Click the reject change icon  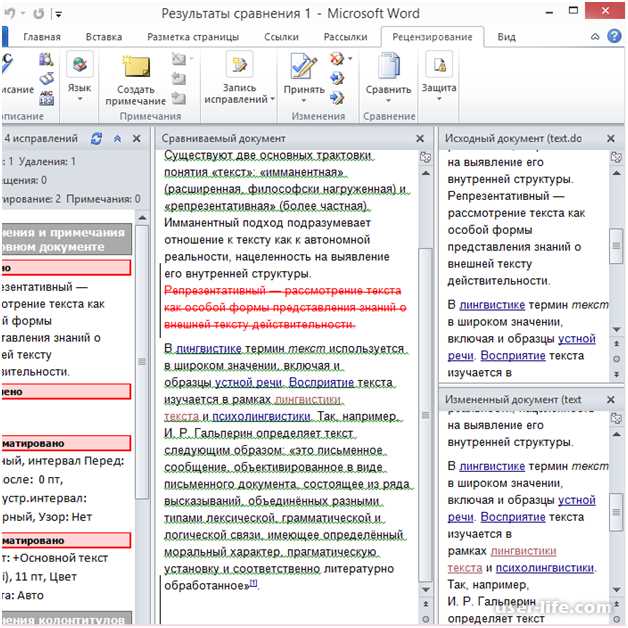click(x=337, y=59)
